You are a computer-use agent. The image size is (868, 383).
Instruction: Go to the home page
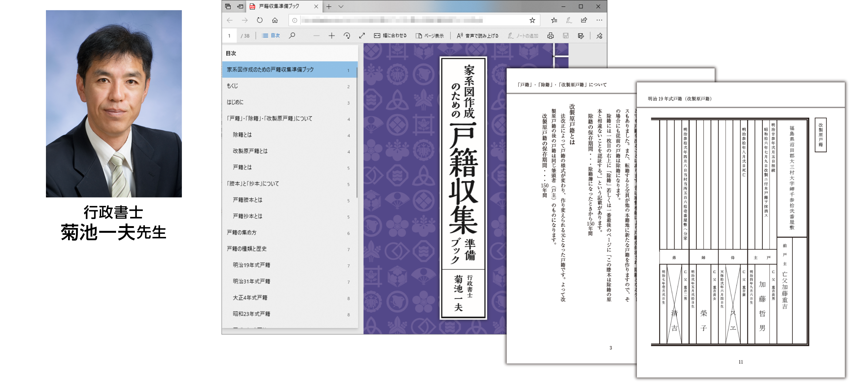[275, 20]
